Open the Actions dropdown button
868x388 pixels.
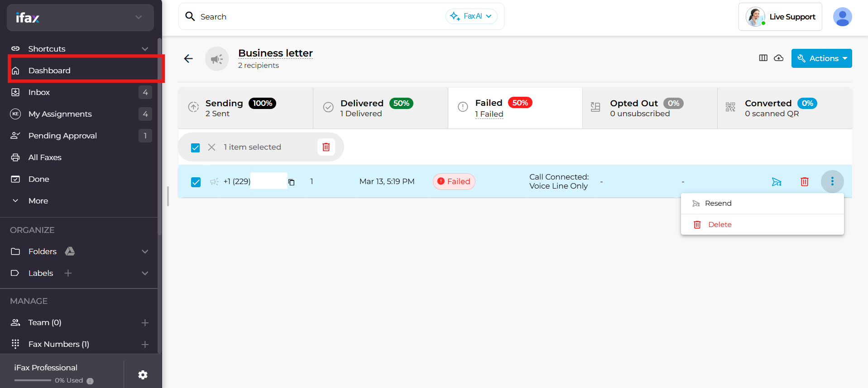click(821, 58)
